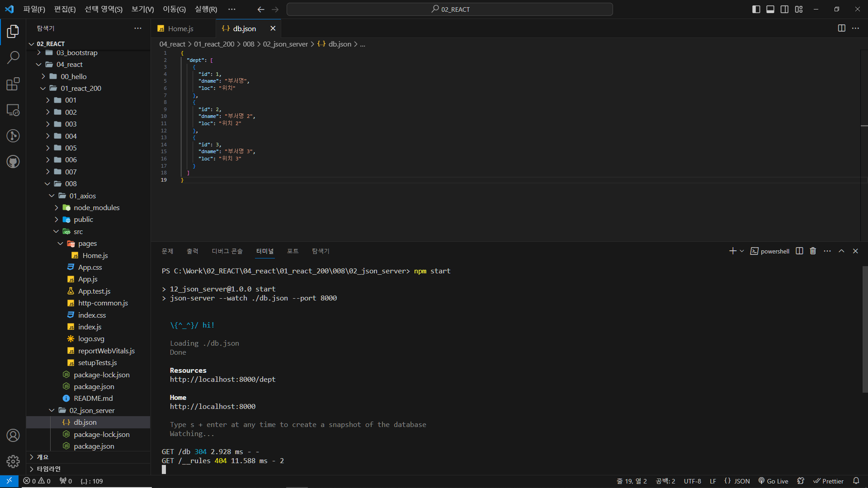This screenshot has width=868, height=488.
Task: Open the new terminal launch profile dropdown
Action: pyautogui.click(x=742, y=251)
